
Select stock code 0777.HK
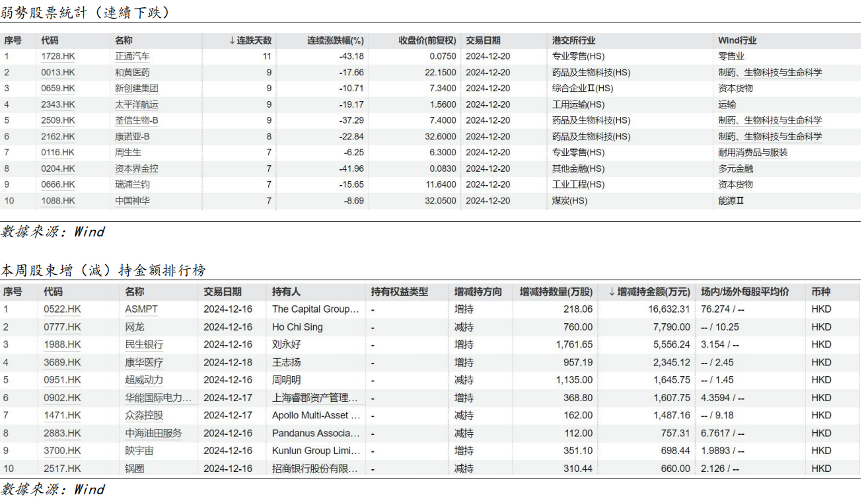point(62,327)
